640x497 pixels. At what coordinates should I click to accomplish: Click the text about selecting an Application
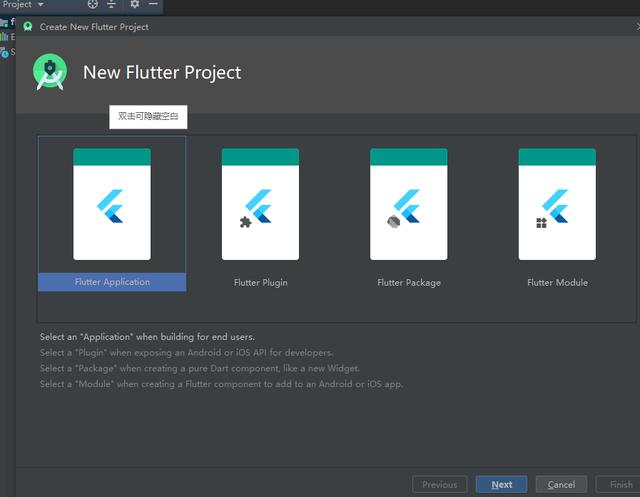point(147,337)
